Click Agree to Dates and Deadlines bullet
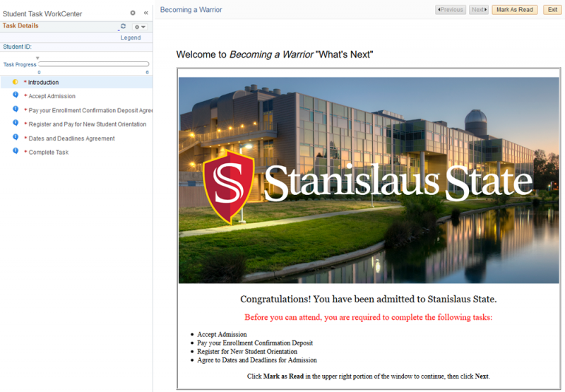 pos(257,360)
